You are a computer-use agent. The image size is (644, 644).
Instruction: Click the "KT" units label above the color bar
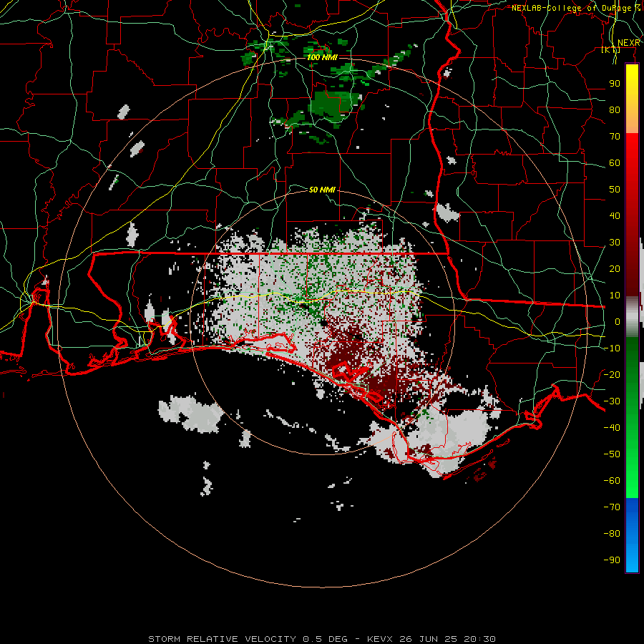611,49
